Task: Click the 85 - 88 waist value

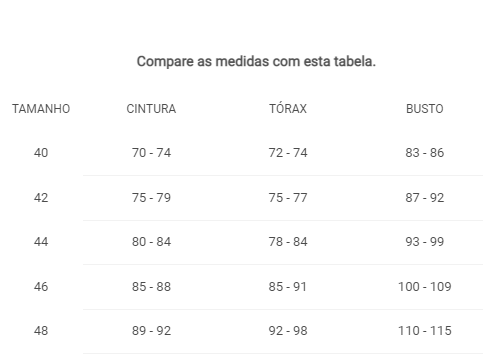Action: [151, 287]
